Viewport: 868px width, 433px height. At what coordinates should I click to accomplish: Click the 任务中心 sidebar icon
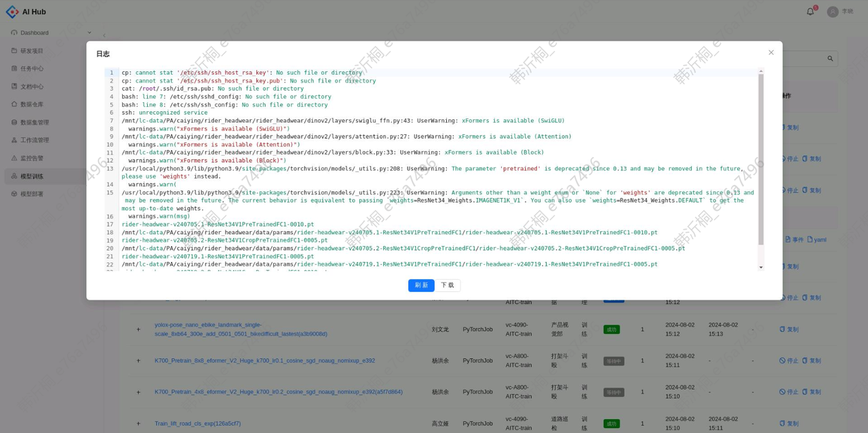(14, 68)
